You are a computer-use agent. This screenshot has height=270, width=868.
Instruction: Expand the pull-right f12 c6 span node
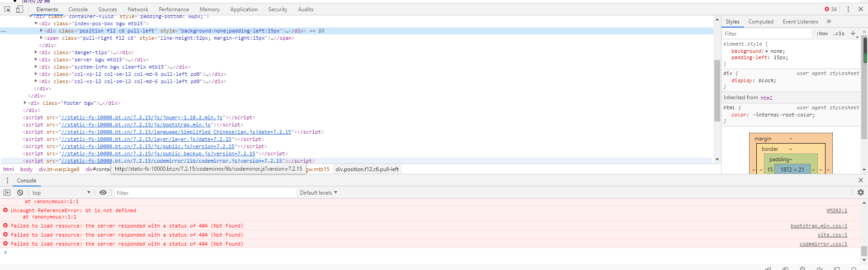[x=42, y=38]
